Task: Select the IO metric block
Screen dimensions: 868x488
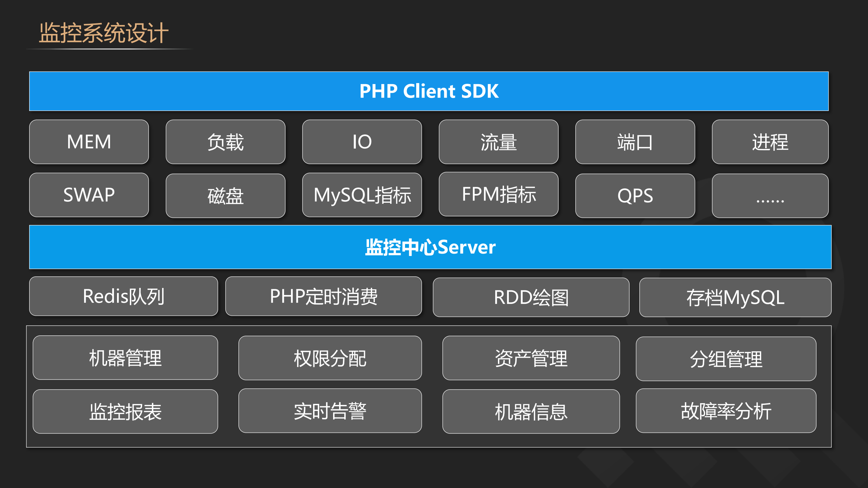Action: click(362, 142)
